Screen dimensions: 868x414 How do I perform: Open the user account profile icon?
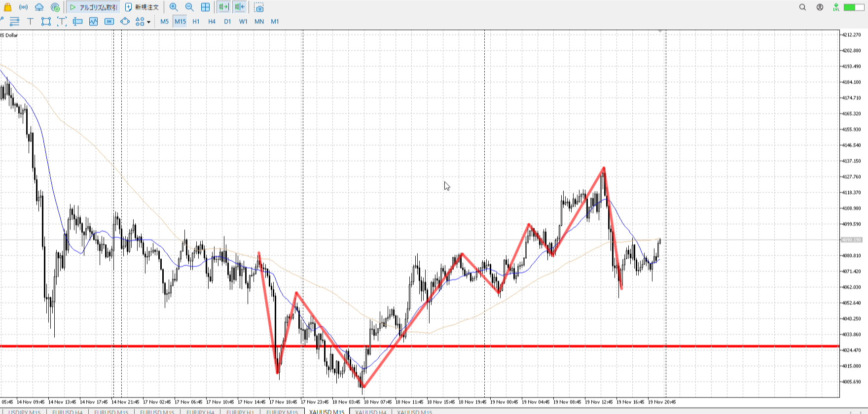(820, 7)
